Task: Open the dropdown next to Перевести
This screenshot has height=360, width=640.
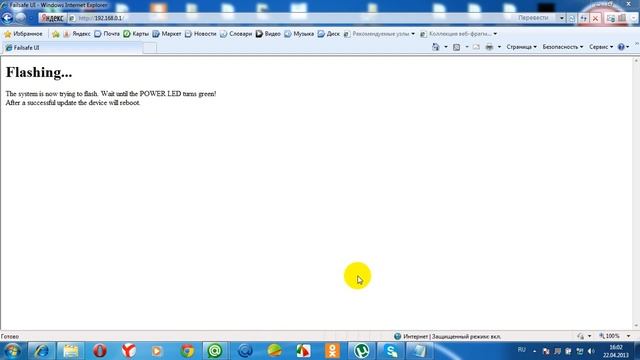Action: pyautogui.click(x=562, y=18)
